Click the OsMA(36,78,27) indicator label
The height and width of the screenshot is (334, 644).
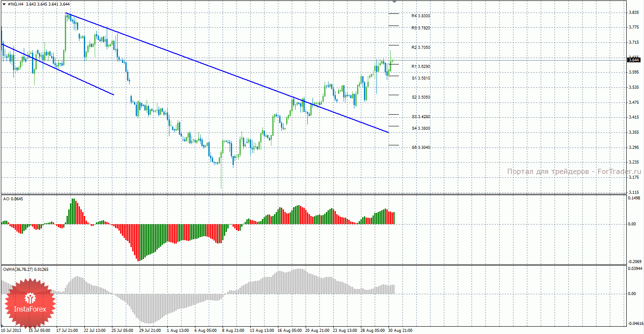26,270
